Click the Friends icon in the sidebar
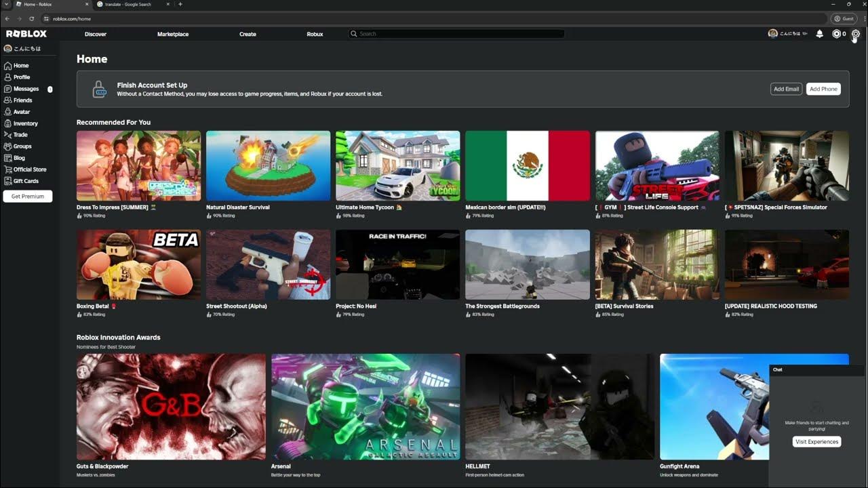The width and height of the screenshot is (868, 488). coord(7,100)
